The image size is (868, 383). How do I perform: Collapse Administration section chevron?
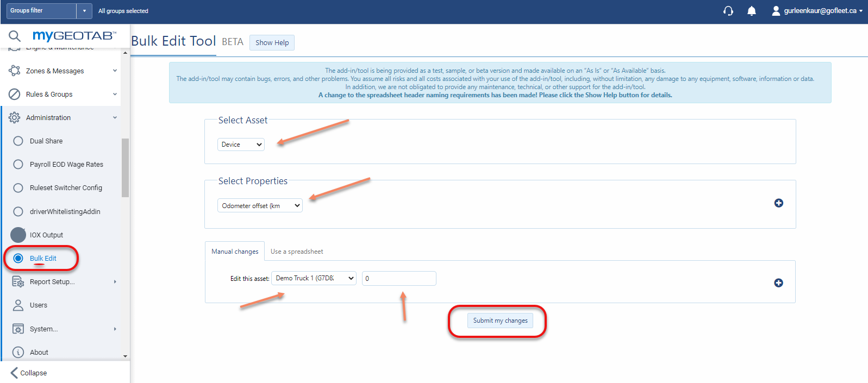tap(115, 117)
